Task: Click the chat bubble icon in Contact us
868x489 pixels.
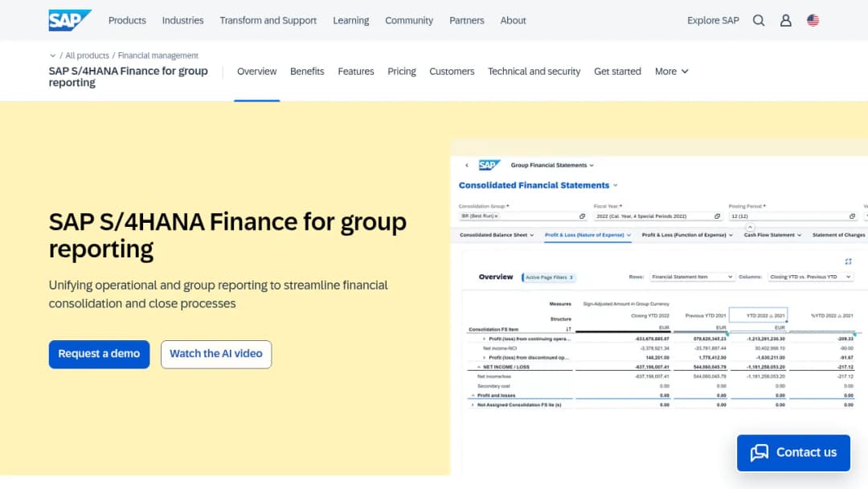Action: (759, 453)
